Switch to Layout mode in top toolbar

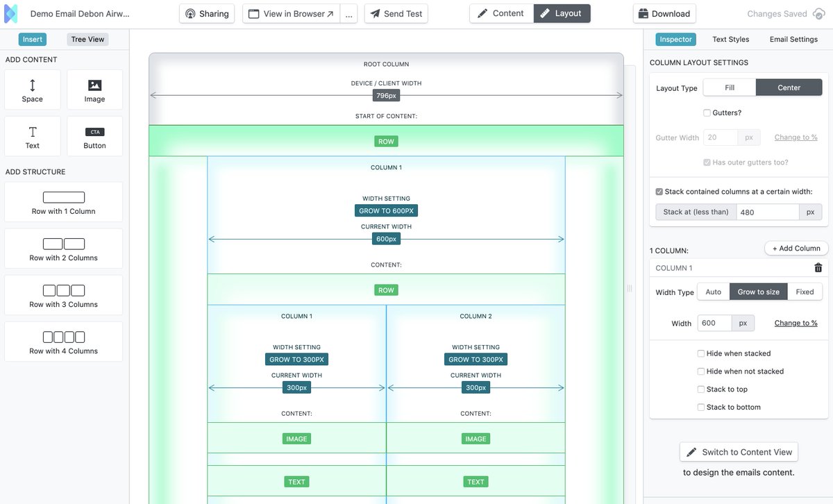coord(562,13)
